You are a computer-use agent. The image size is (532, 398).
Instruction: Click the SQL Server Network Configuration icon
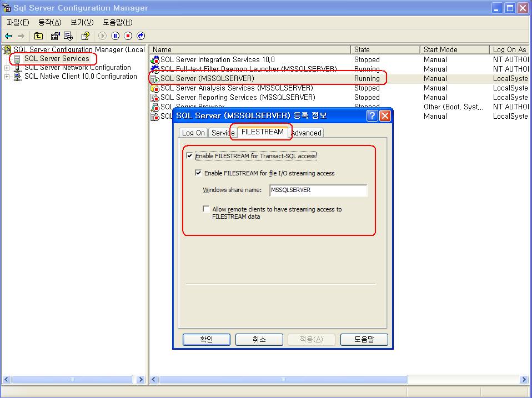coord(17,68)
